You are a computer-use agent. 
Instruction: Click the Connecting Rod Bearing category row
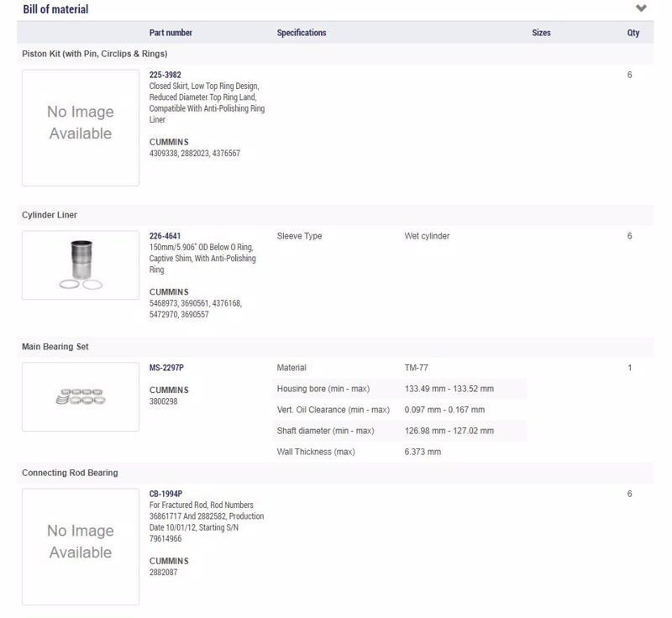tap(335, 473)
